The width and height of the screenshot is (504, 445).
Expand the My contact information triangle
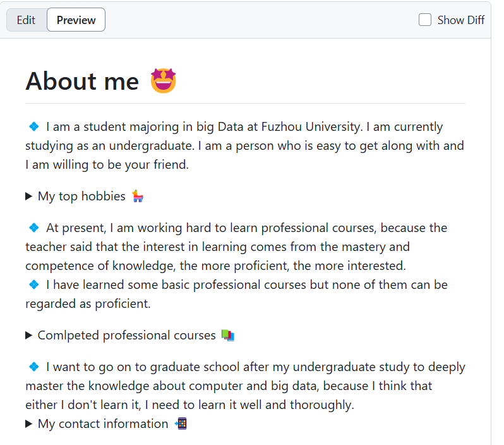29,424
